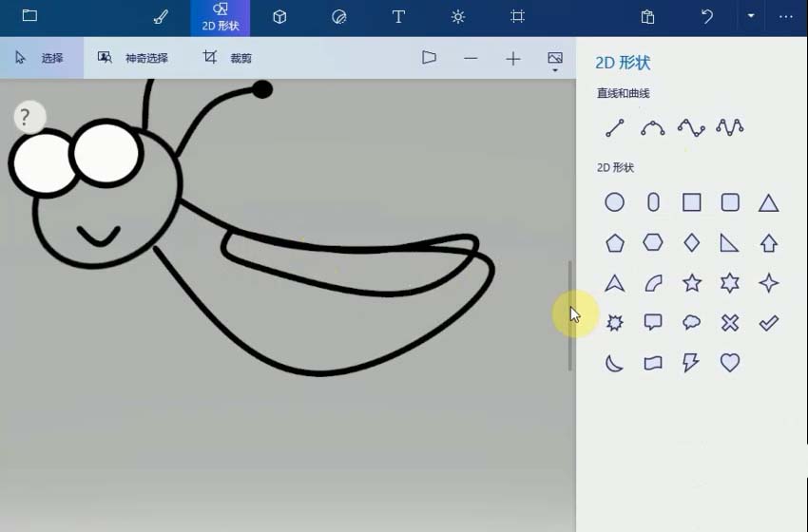This screenshot has height=532, width=808.
Task: Select the curved quarter-arc shape
Action: pyautogui.click(x=653, y=283)
